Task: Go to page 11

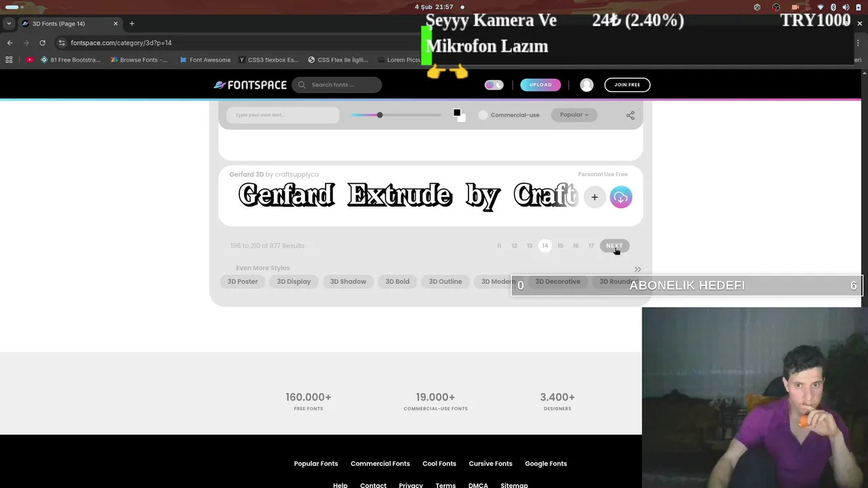Action: coord(499,245)
